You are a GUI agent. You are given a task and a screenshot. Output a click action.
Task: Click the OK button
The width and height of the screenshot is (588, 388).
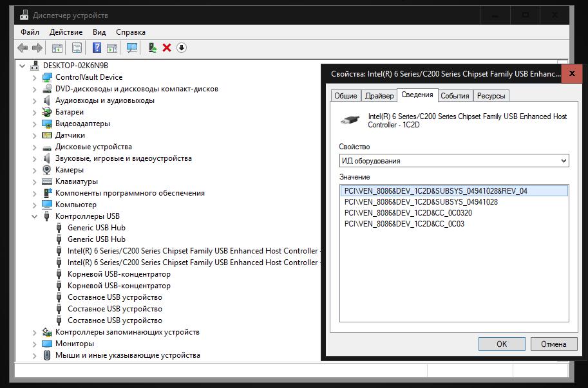(x=502, y=344)
